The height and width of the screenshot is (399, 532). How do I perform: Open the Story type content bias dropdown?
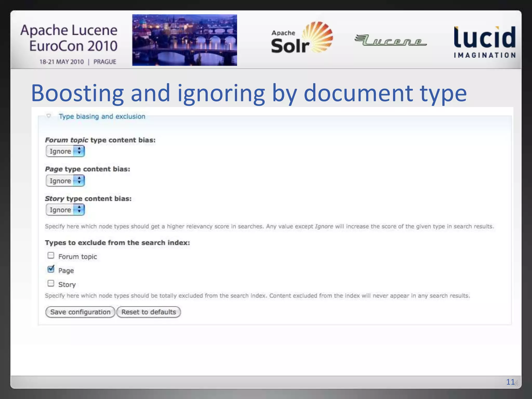[65, 210]
